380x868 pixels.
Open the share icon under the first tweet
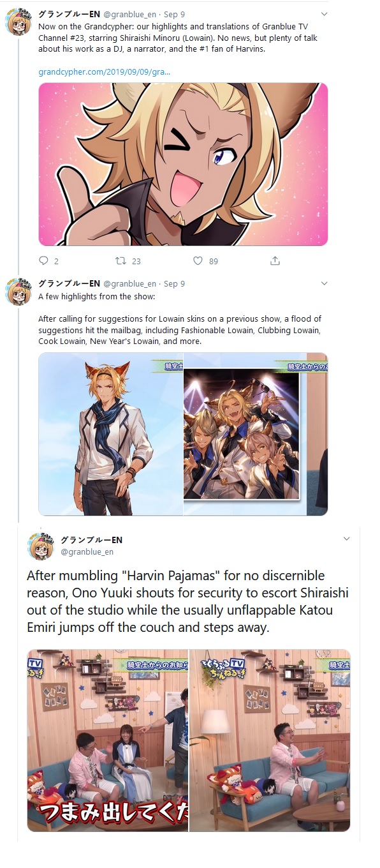click(x=275, y=260)
